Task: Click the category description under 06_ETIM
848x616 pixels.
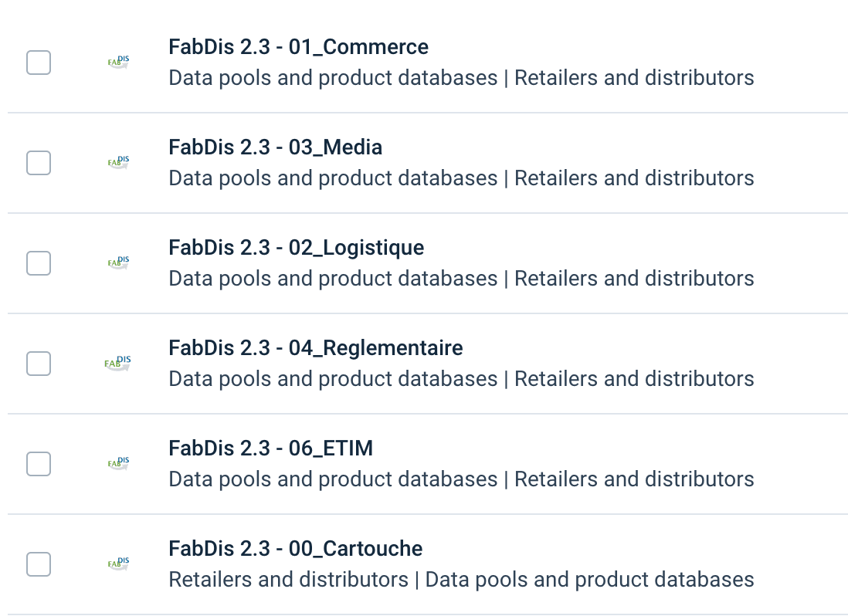Action: (x=461, y=479)
